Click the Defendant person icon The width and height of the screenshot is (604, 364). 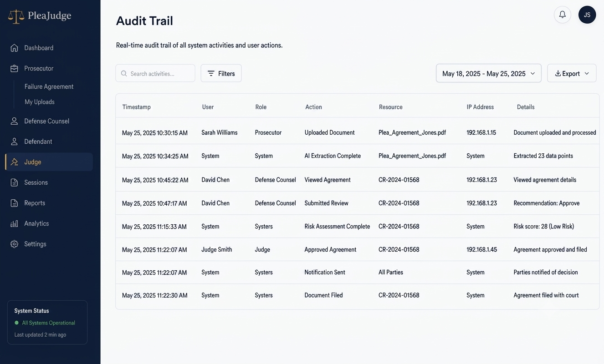[15, 142]
